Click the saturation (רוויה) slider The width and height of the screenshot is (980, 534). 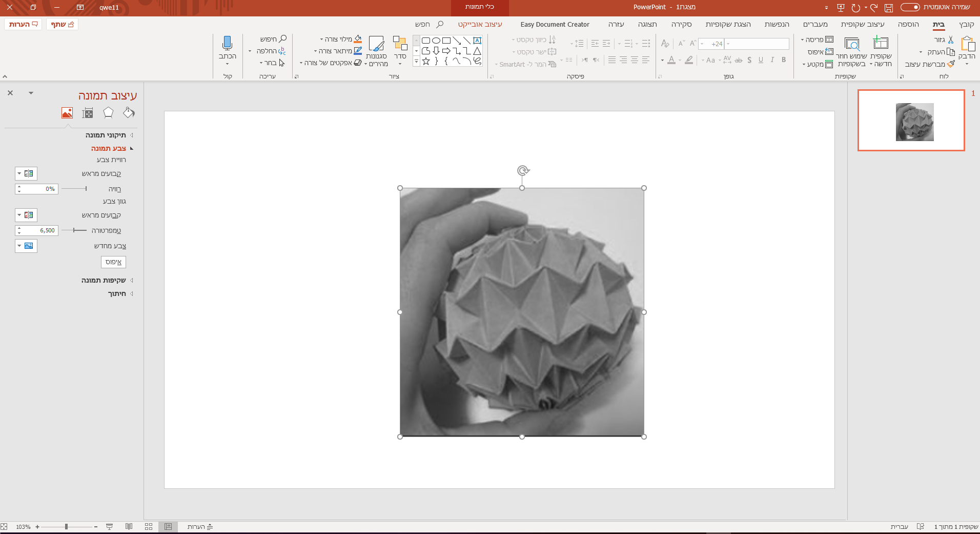pos(74,189)
